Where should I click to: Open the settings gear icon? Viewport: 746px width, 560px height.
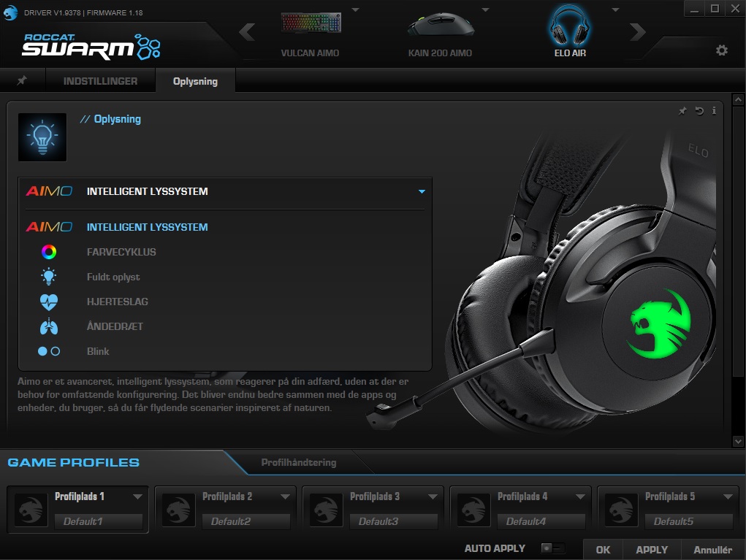pos(722,50)
